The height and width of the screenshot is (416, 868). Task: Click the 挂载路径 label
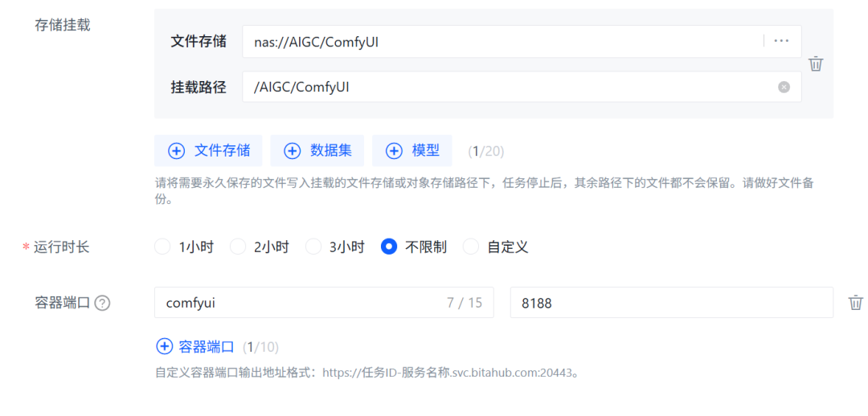[x=199, y=87]
